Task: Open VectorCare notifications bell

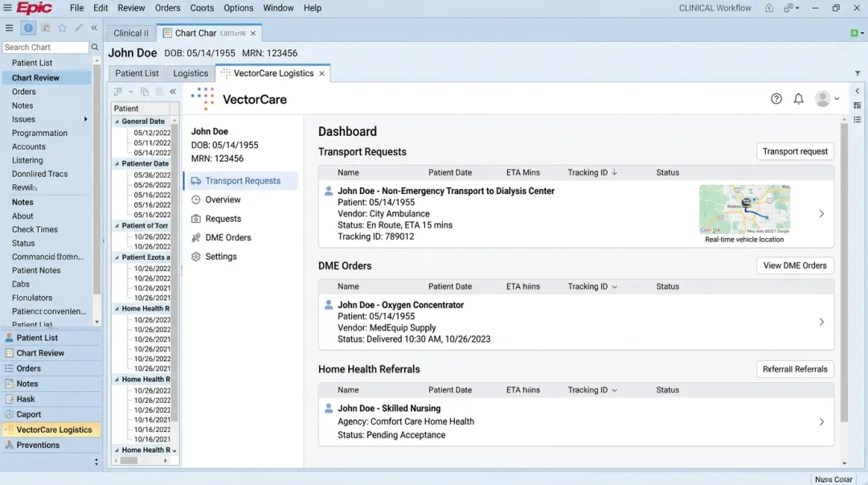Action: pos(798,99)
